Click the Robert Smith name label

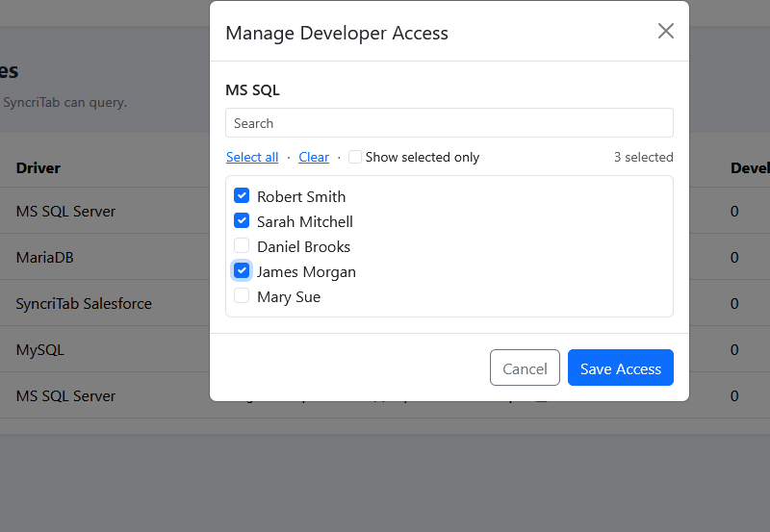click(301, 197)
